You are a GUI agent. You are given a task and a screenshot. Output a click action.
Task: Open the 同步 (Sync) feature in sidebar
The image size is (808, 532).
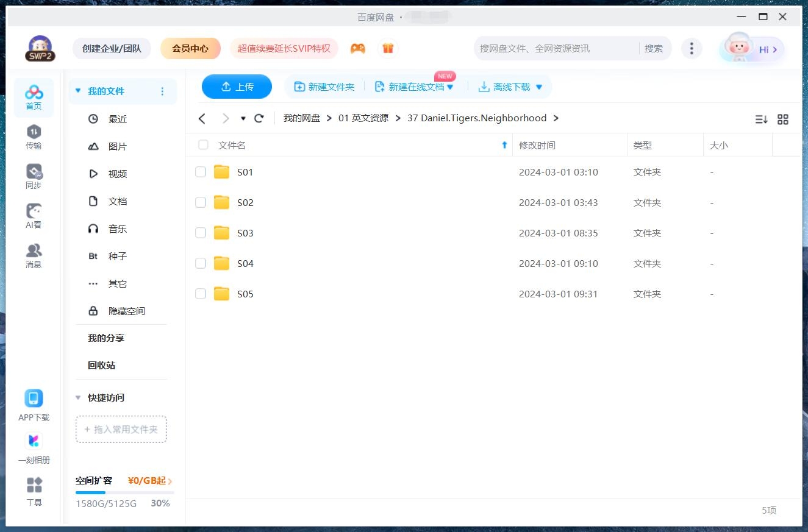(34, 175)
